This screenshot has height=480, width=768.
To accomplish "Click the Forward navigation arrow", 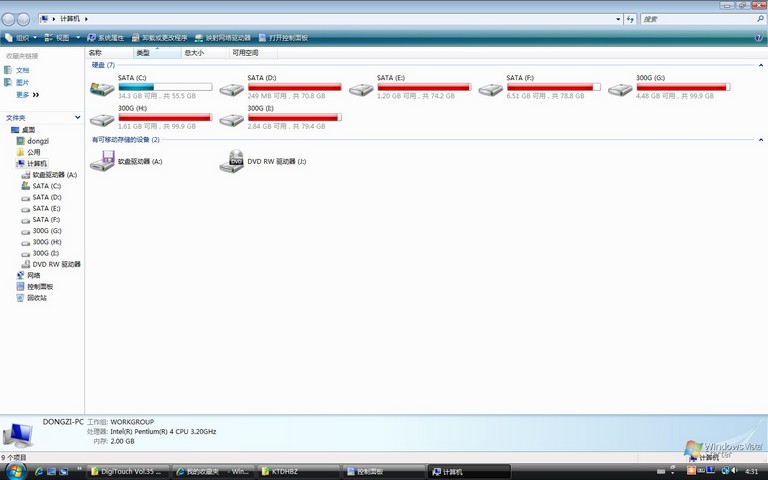I will tap(23, 19).
